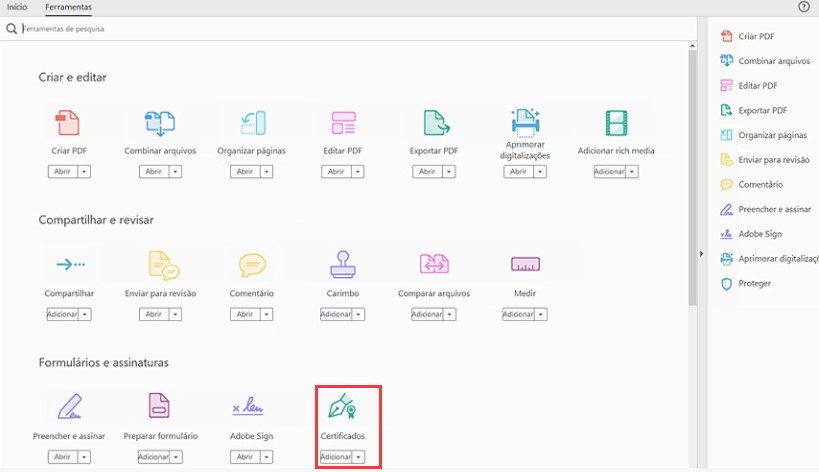Choose the Exportar PDF grid icon
The width and height of the screenshot is (819, 472).
[436, 123]
